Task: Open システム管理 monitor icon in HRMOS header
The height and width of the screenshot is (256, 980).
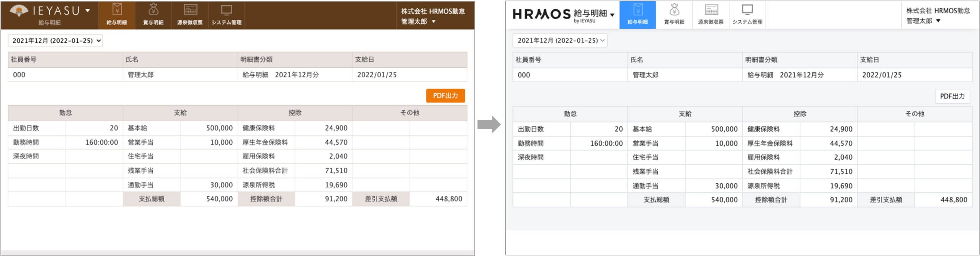Action: 747,10
